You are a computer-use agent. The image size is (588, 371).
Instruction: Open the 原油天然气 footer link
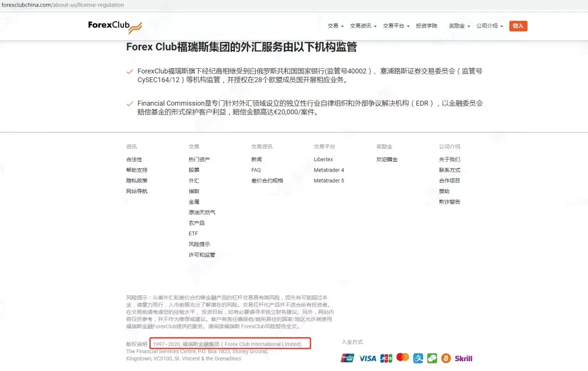[x=202, y=212]
